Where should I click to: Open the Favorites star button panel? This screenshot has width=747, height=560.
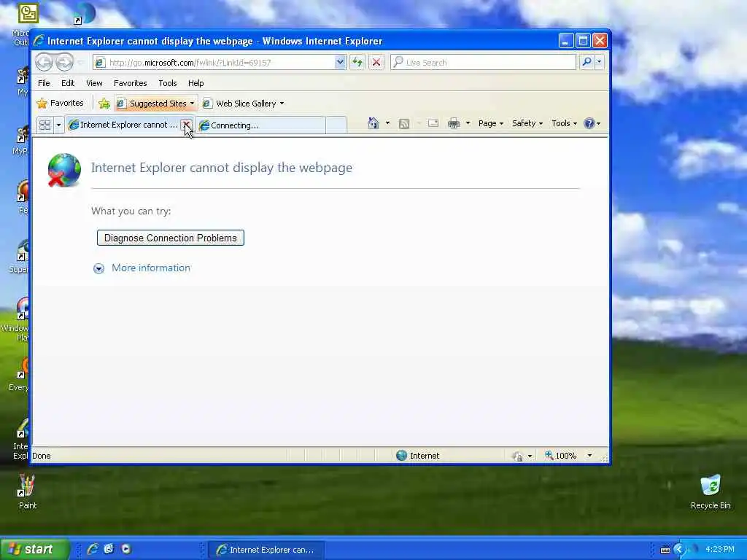(x=60, y=104)
